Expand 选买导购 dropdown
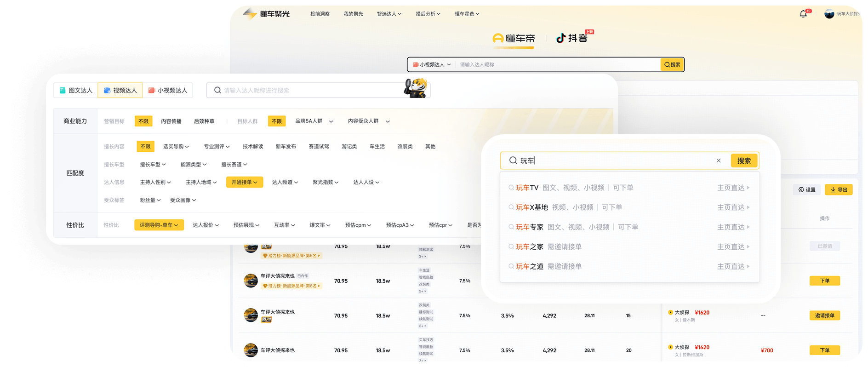This screenshot has height=367, width=868. 176,147
